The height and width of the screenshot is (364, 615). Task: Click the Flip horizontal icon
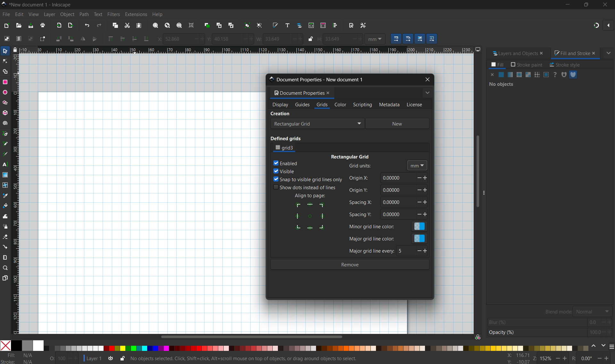(83, 39)
